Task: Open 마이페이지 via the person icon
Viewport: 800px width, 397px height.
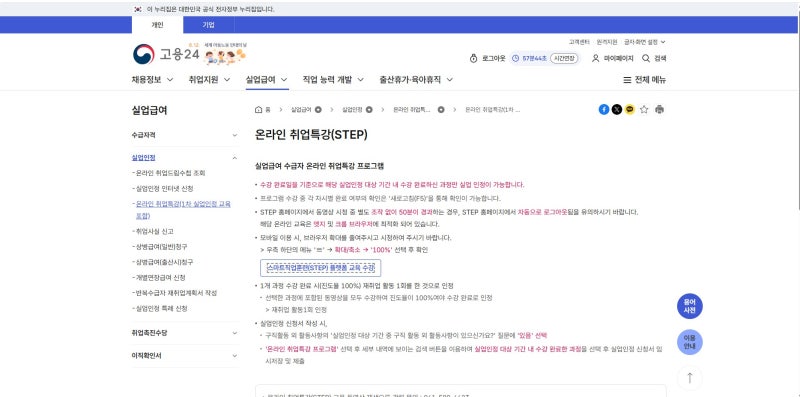Action: click(x=595, y=59)
